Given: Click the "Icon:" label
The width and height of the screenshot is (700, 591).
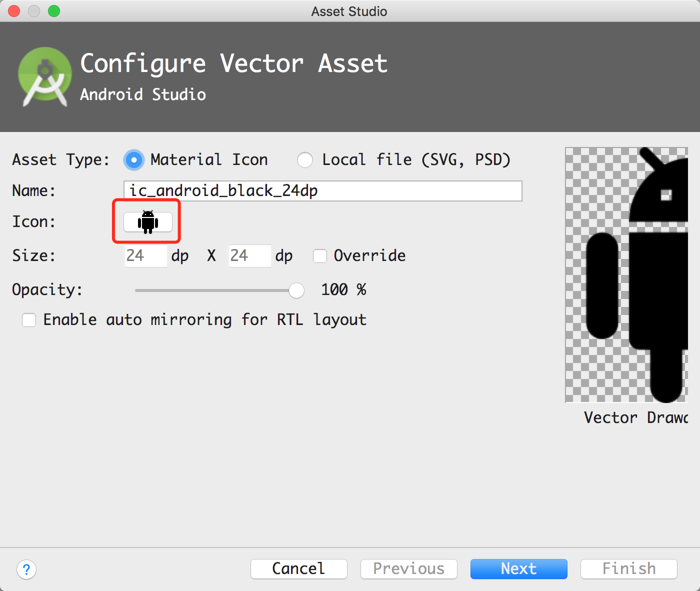Looking at the screenshot, I should pos(34,222).
